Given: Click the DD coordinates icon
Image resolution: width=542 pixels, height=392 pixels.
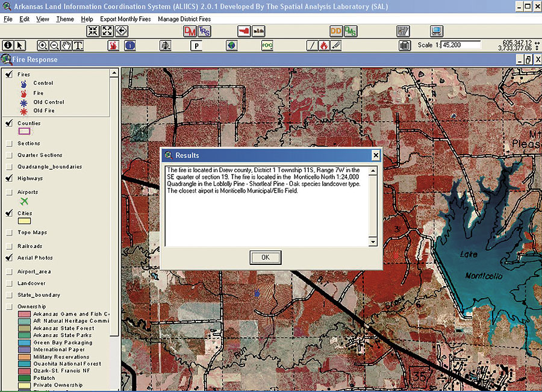Looking at the screenshot, I should (x=336, y=31).
